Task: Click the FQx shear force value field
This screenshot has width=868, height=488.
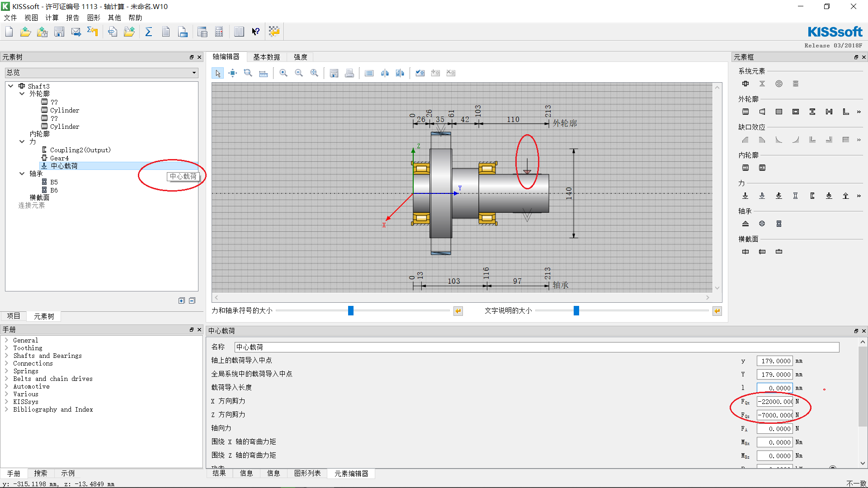Action: [x=775, y=402]
